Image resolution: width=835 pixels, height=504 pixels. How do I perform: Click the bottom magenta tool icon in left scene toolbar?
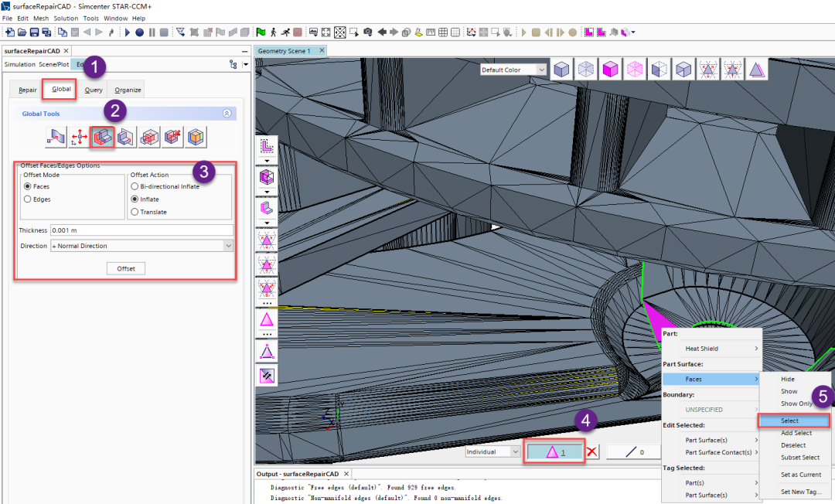tap(267, 376)
